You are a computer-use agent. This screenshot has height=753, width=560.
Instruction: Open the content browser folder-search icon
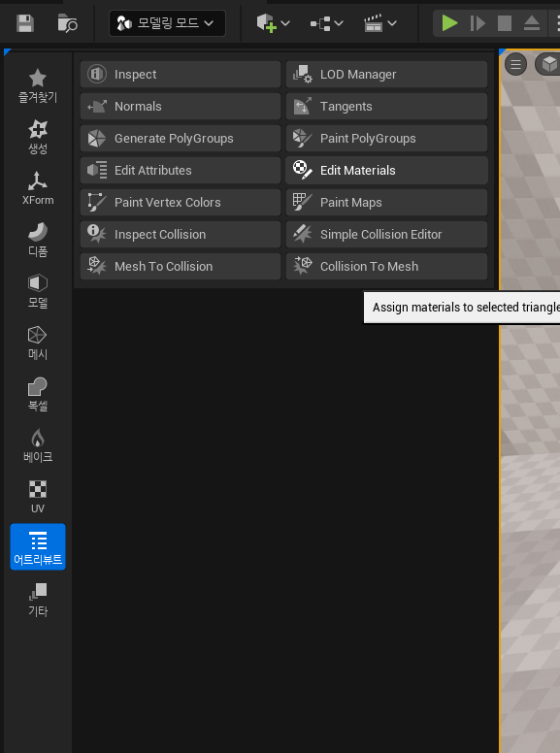[x=67, y=23]
